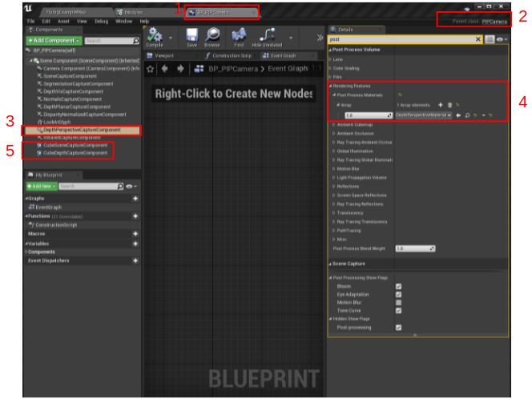The height and width of the screenshot is (399, 532).
Task: Open the Find tool
Action: point(239,38)
